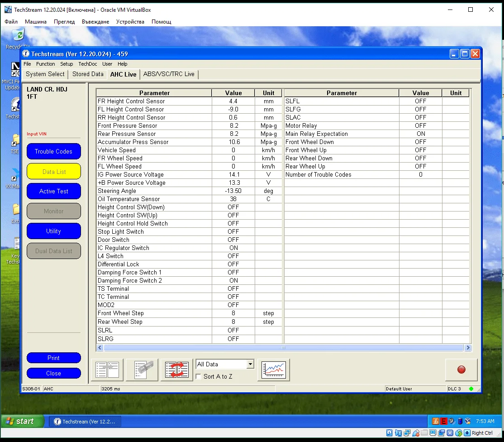Click the Trouble Codes button
Screen dimensions: 504x442
(54, 151)
